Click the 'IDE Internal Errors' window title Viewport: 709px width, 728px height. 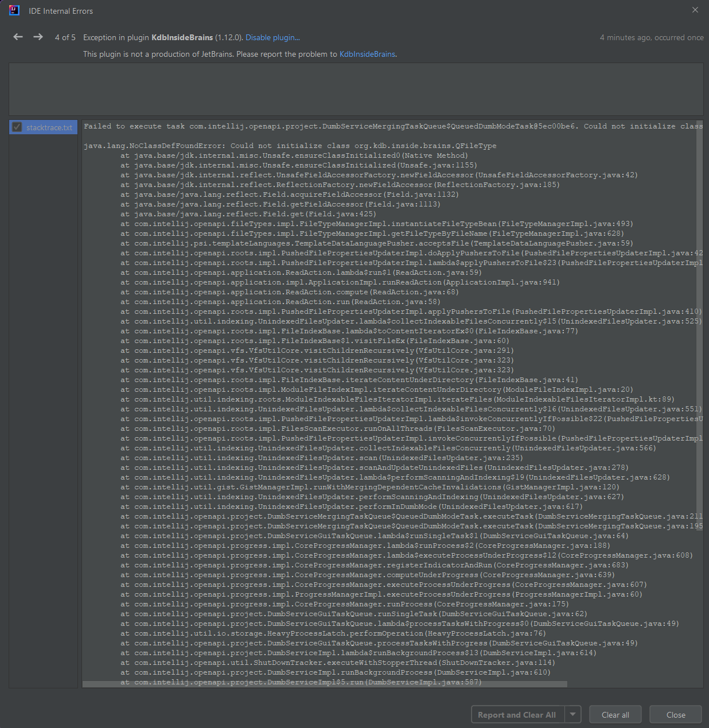61,11
